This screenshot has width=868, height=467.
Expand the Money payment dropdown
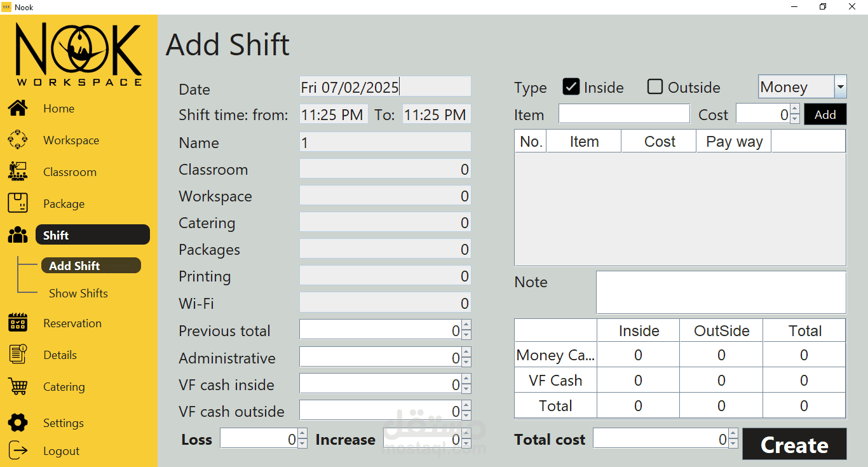(x=840, y=87)
